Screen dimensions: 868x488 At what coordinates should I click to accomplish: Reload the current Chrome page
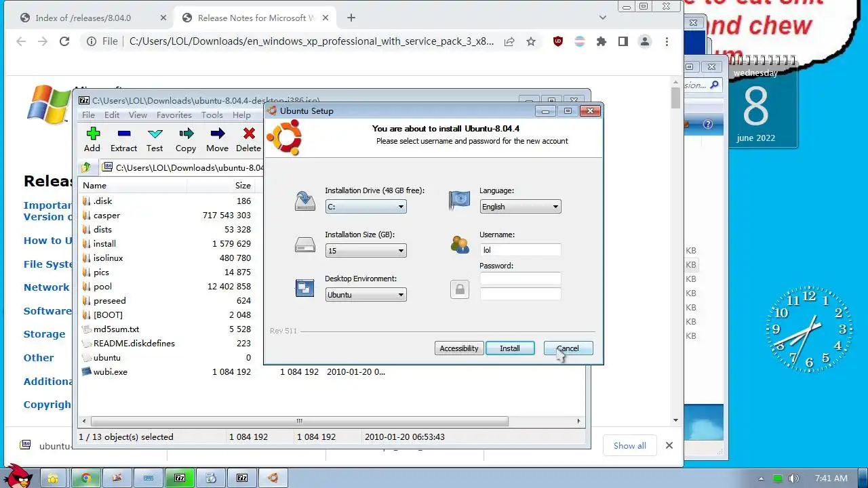tap(64, 41)
